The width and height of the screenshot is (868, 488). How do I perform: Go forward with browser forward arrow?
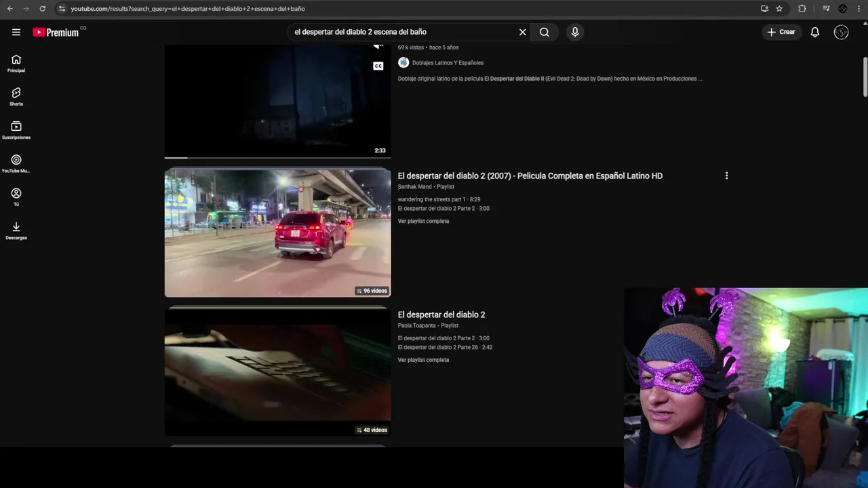tap(26, 9)
